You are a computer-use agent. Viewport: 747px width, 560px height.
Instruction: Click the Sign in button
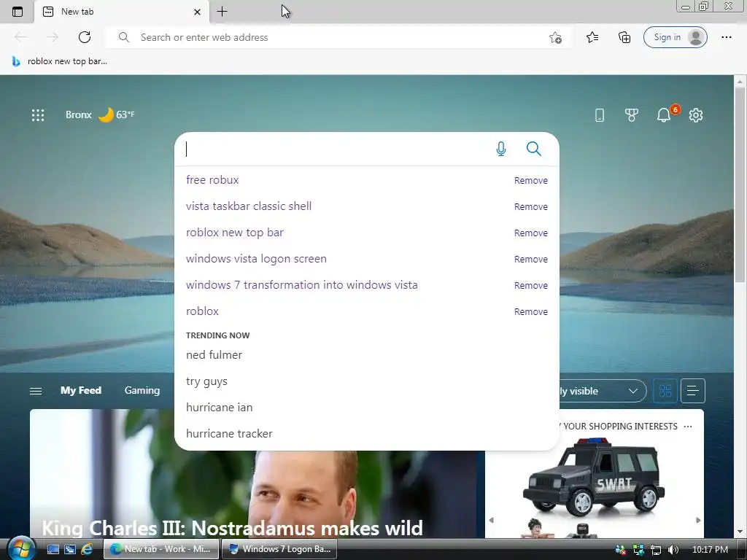675,37
